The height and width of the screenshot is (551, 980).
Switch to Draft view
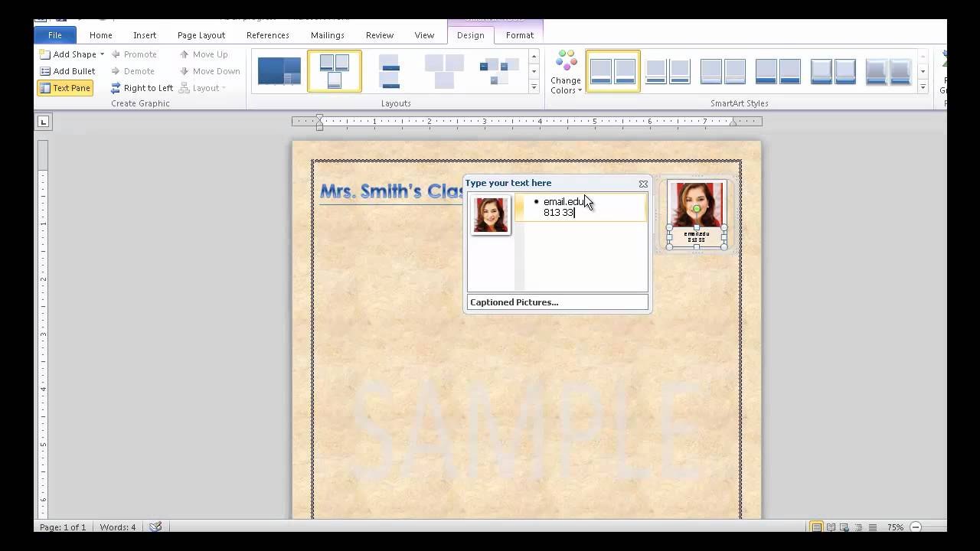click(872, 527)
